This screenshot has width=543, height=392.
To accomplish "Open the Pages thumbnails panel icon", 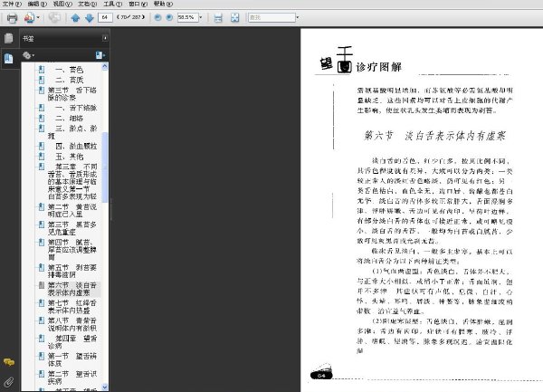I will click(x=9, y=38).
